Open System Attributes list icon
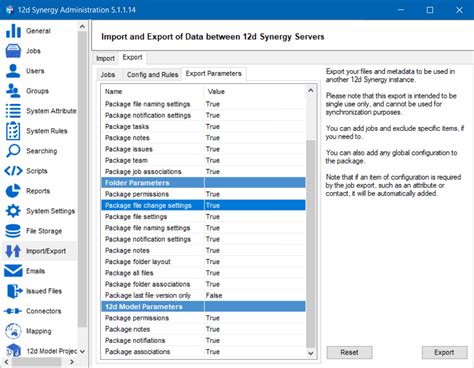The image size is (474, 368). [13, 111]
